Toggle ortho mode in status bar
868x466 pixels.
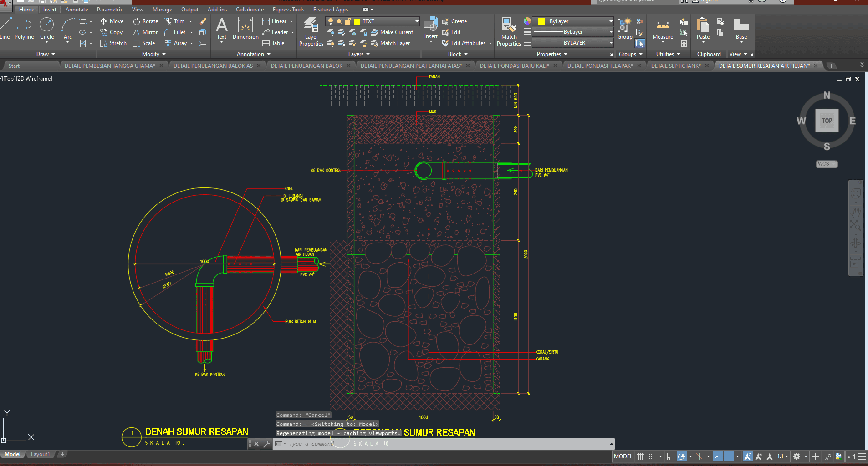[x=670, y=456]
